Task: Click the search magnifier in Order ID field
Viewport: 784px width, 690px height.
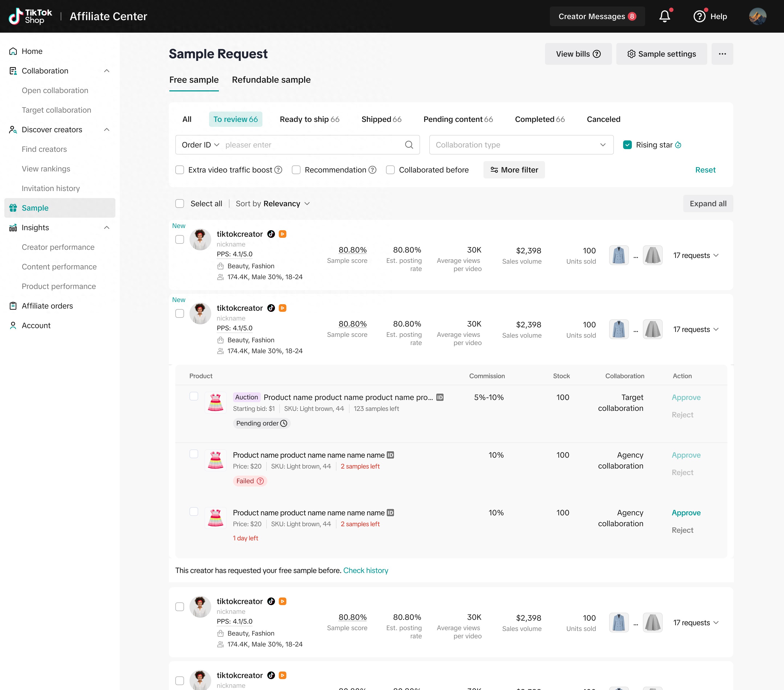Action: click(x=409, y=144)
